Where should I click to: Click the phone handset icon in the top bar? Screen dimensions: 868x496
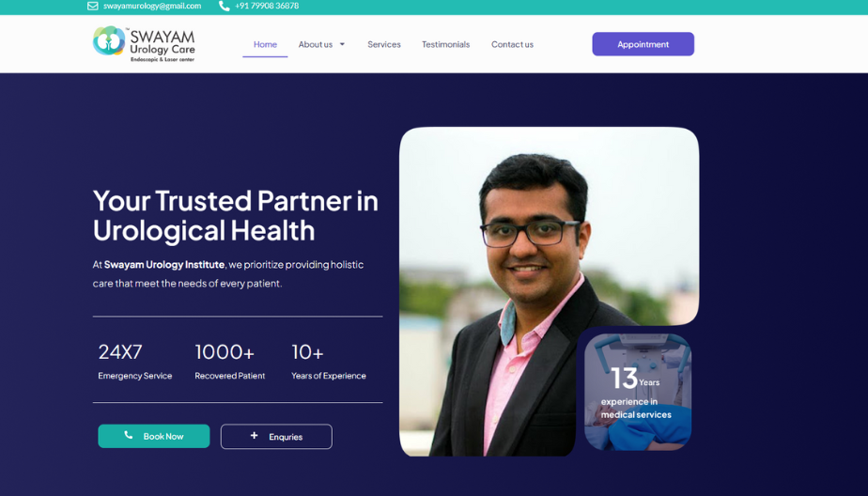(225, 6)
